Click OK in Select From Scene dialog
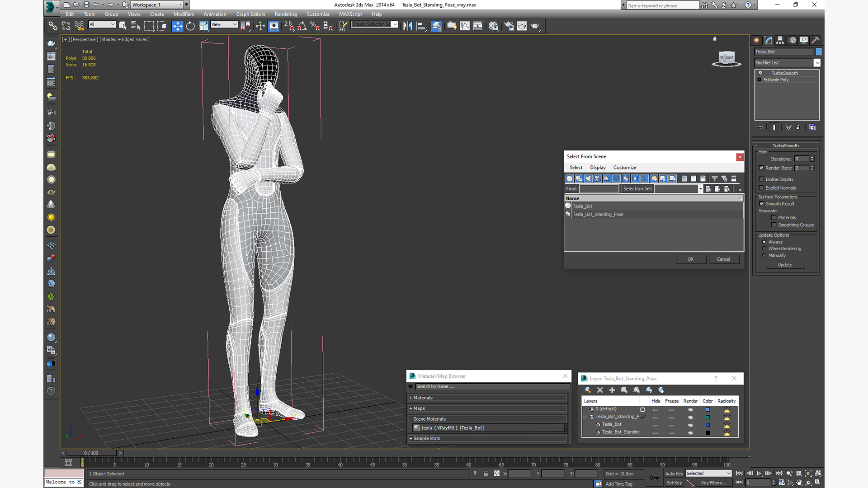The width and height of the screenshot is (868, 488). pyautogui.click(x=690, y=259)
